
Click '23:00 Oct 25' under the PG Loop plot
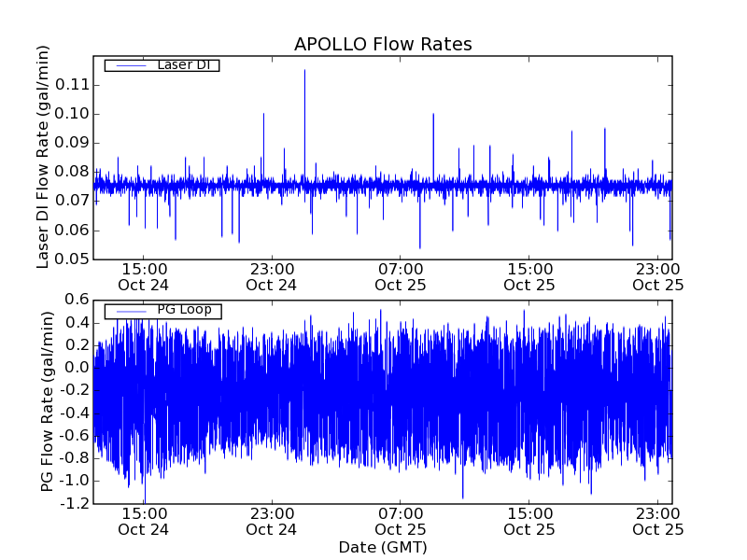658,522
